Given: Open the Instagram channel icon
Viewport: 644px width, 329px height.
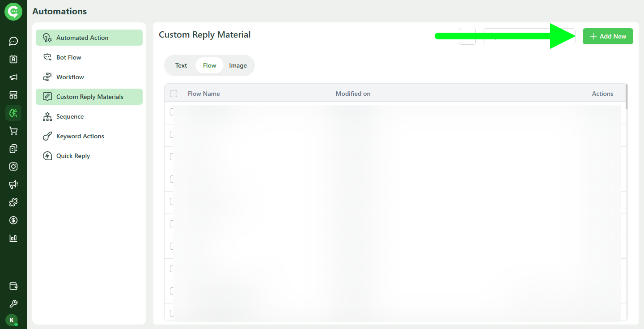Looking at the screenshot, I should [13, 167].
